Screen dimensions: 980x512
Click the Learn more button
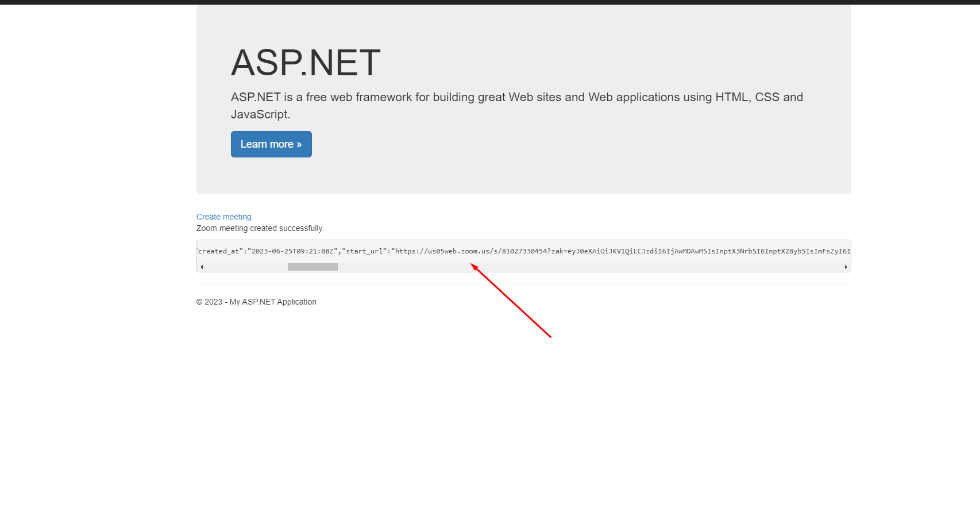click(x=271, y=144)
